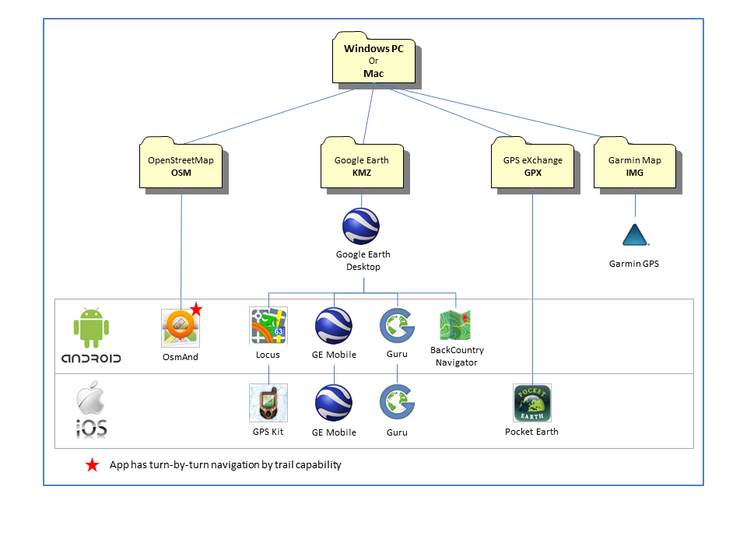
Task: Select the Guru icon in iOS row
Action: [397, 403]
